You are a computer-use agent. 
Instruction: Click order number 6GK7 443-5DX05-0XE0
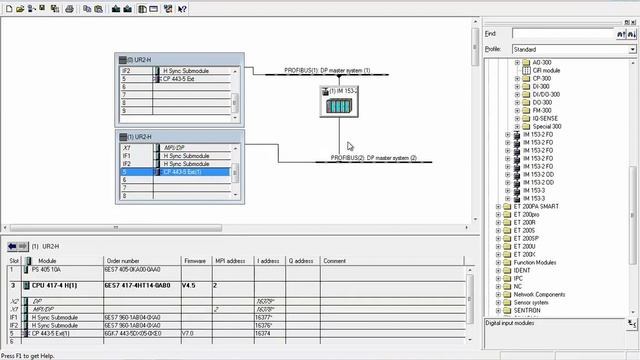click(x=133, y=334)
